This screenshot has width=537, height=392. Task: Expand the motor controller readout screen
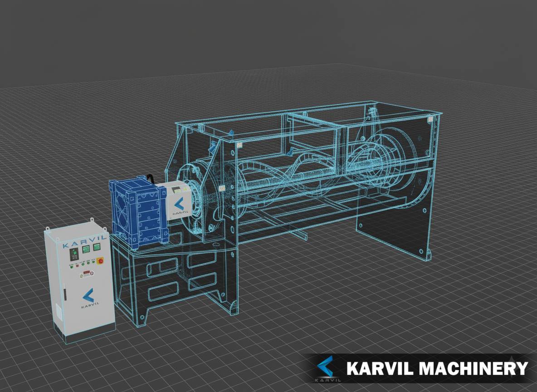click(177, 190)
